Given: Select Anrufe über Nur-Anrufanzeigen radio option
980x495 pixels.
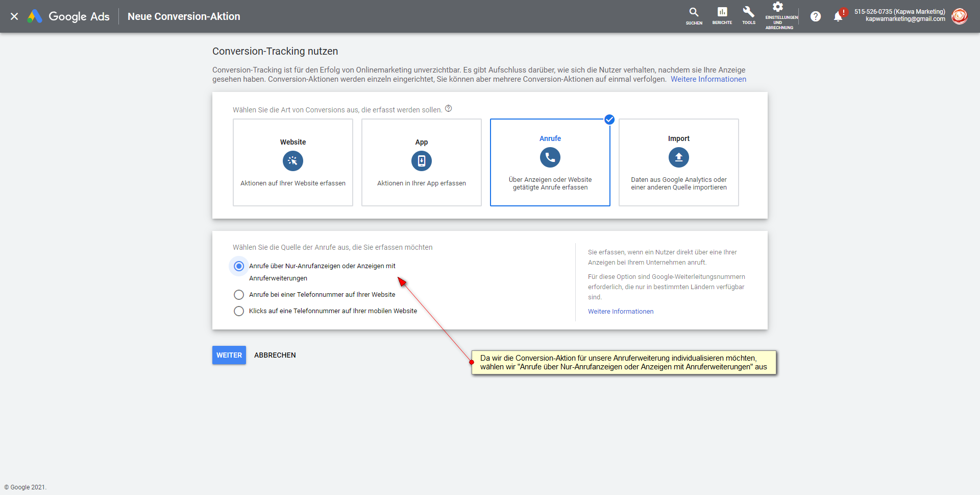Looking at the screenshot, I should (239, 266).
